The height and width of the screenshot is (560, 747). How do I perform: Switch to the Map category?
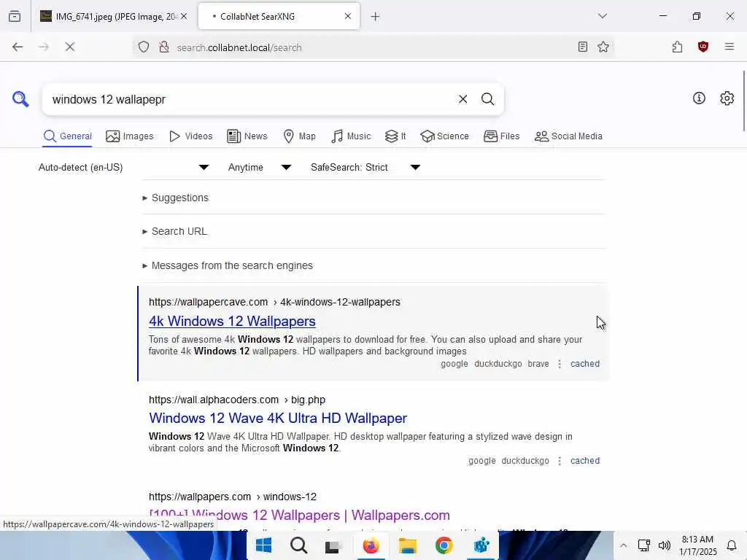(299, 136)
